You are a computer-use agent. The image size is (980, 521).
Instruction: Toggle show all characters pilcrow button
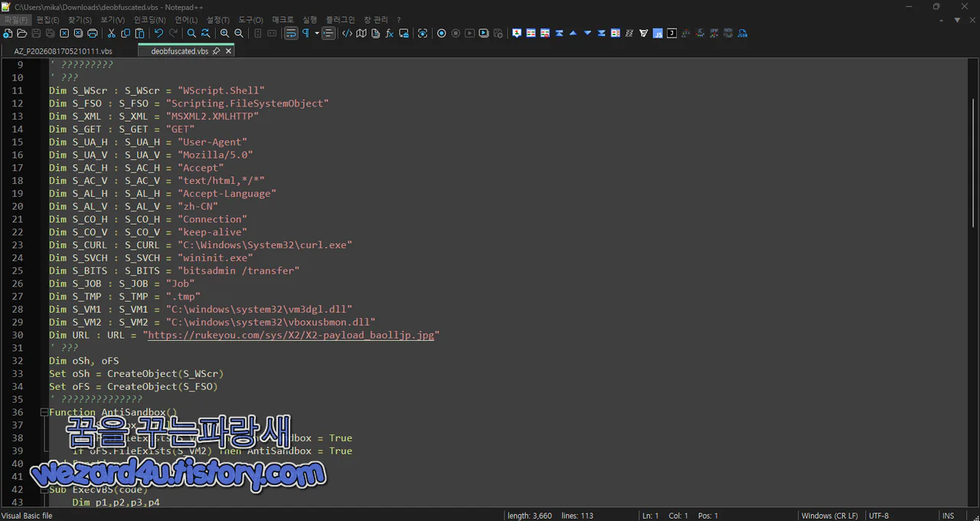click(305, 33)
